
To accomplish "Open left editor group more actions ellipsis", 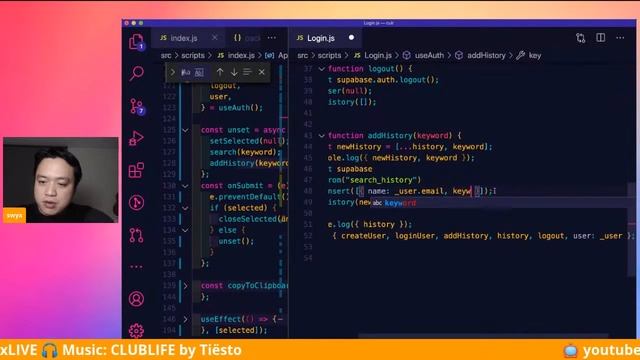I will 272,38.
